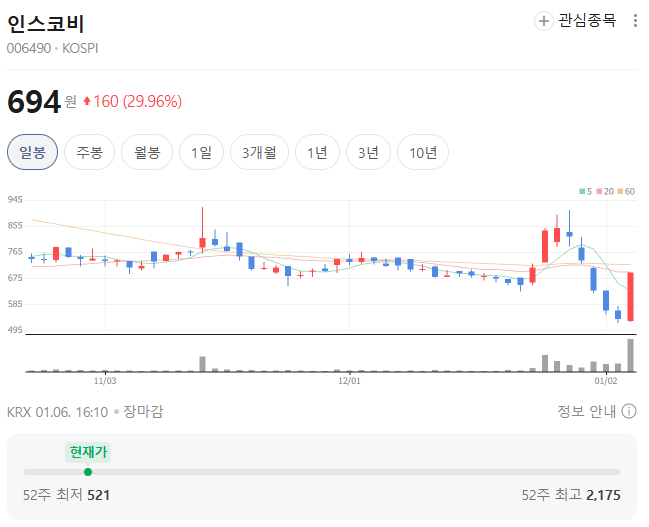This screenshot has width=649, height=527.
Task: Select the 3개월 chart period
Action: point(260,152)
